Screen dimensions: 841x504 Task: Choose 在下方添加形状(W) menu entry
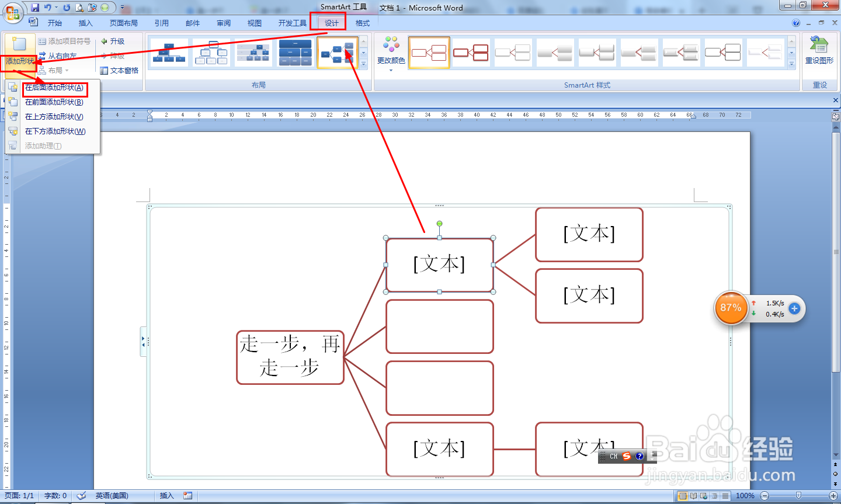point(53,131)
